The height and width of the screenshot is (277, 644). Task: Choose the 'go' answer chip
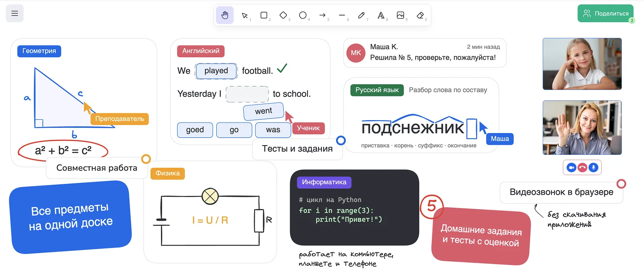(x=234, y=130)
